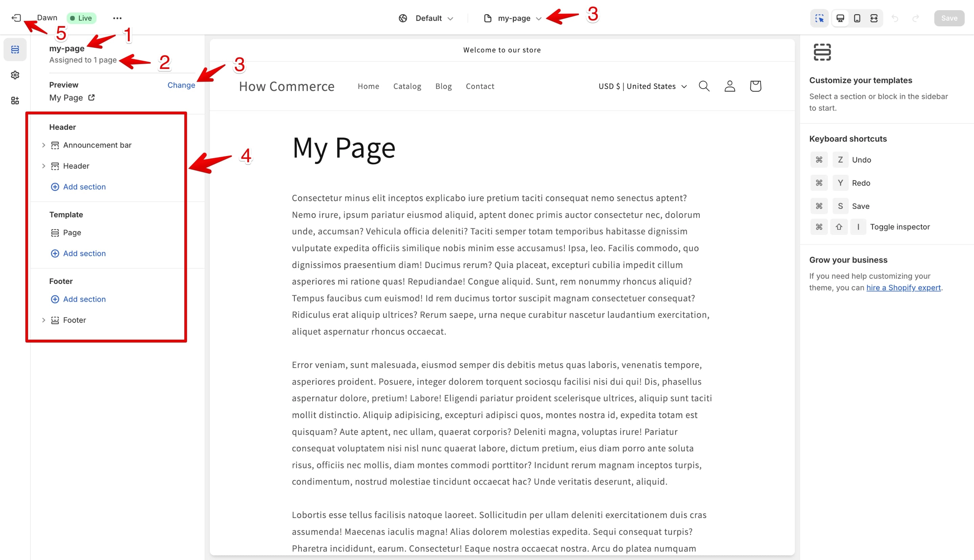Click the Toggle inspector shortcut label

(900, 227)
